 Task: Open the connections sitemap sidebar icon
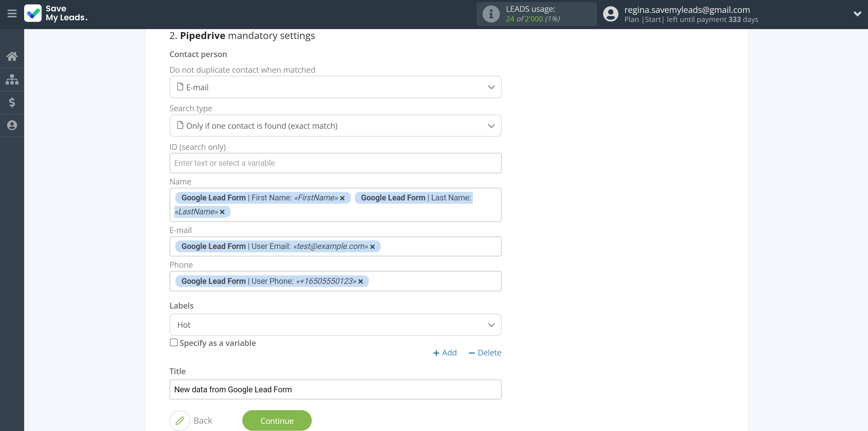12,80
